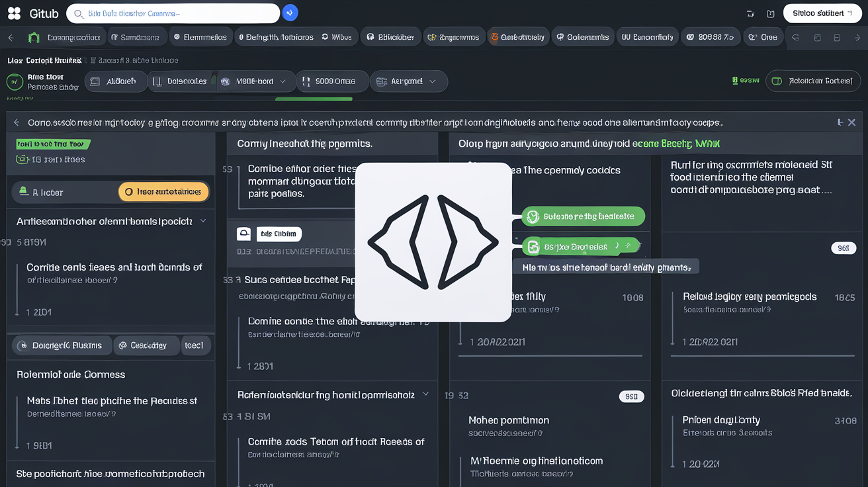Click the back arrow in the banner
868x487 pixels.
[17, 122]
